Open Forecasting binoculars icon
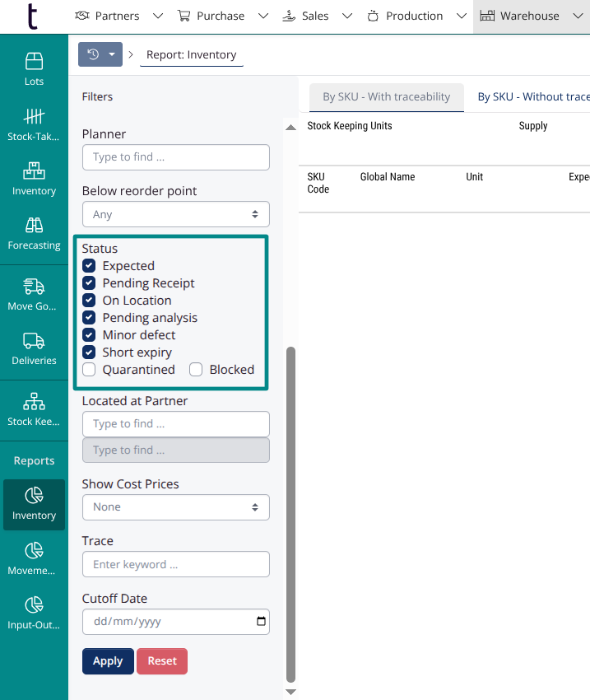Image resolution: width=590 pixels, height=700 pixels. point(34,226)
